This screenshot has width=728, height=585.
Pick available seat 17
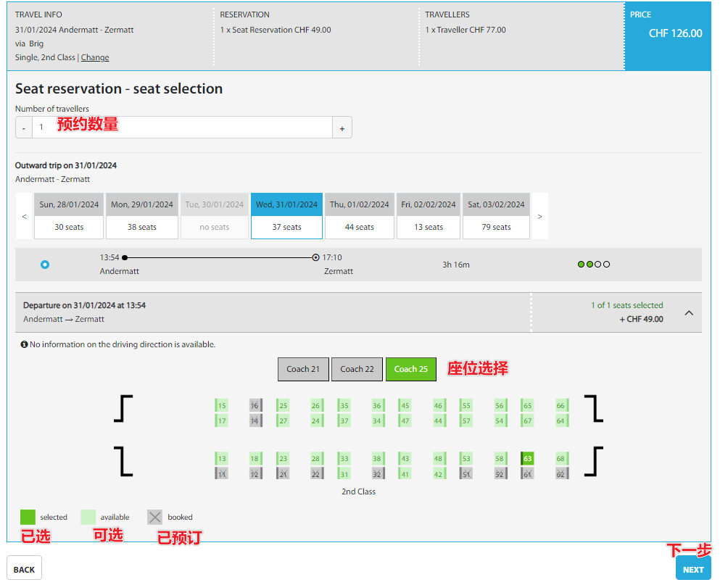[221, 420]
